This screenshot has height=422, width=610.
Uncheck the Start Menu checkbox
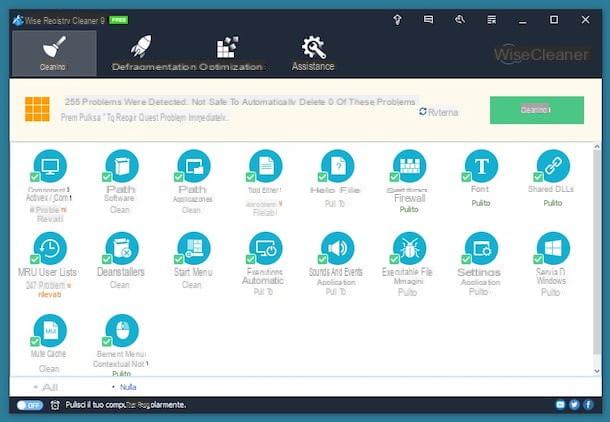pyautogui.click(x=179, y=259)
